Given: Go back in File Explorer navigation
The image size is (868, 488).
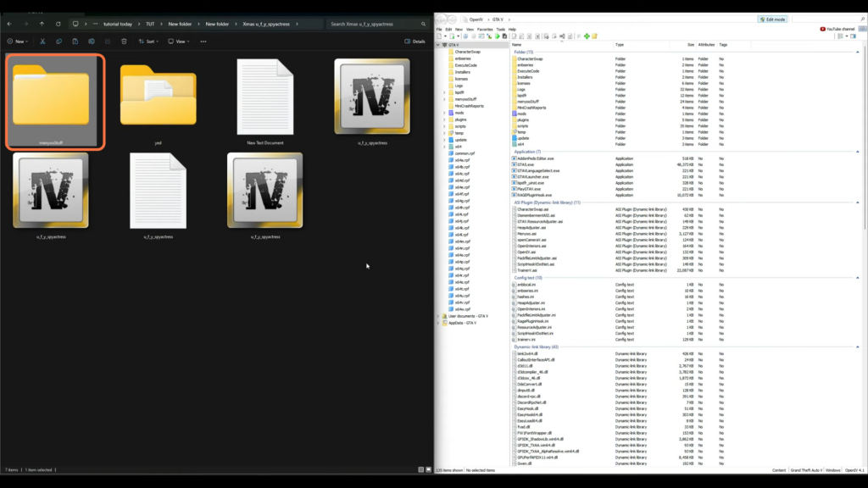Looking at the screenshot, I should point(9,25).
